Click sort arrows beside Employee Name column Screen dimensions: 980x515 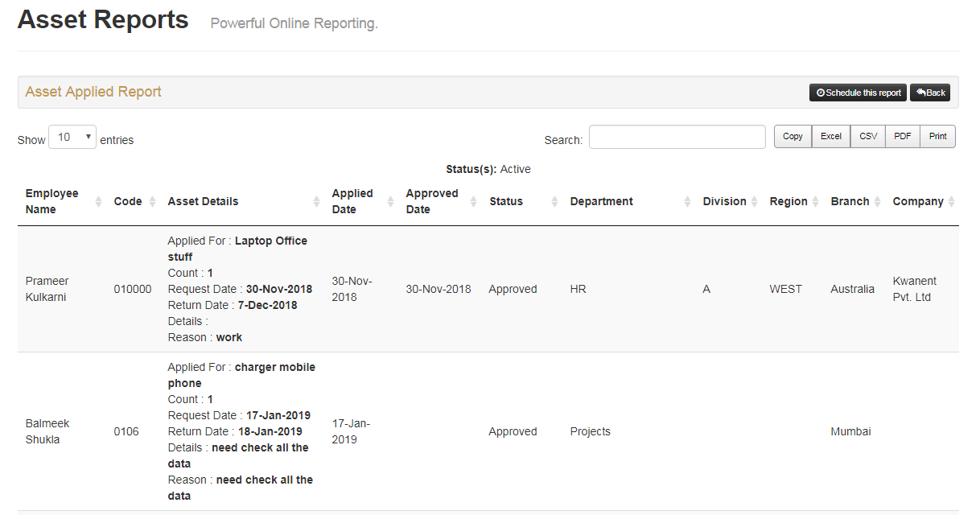98,202
